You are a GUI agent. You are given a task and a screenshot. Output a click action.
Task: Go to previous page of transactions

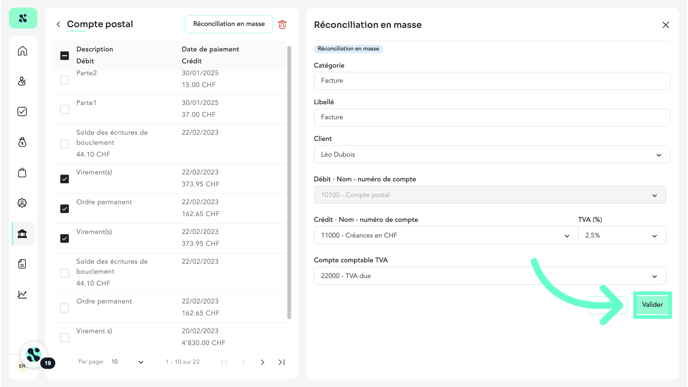click(244, 362)
